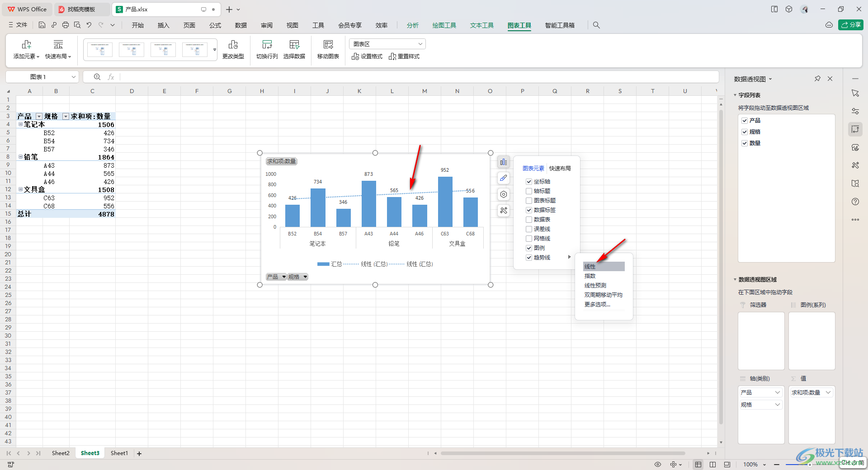Check Gridlines (网格线) checkbox
868x470 pixels.
click(x=529, y=239)
